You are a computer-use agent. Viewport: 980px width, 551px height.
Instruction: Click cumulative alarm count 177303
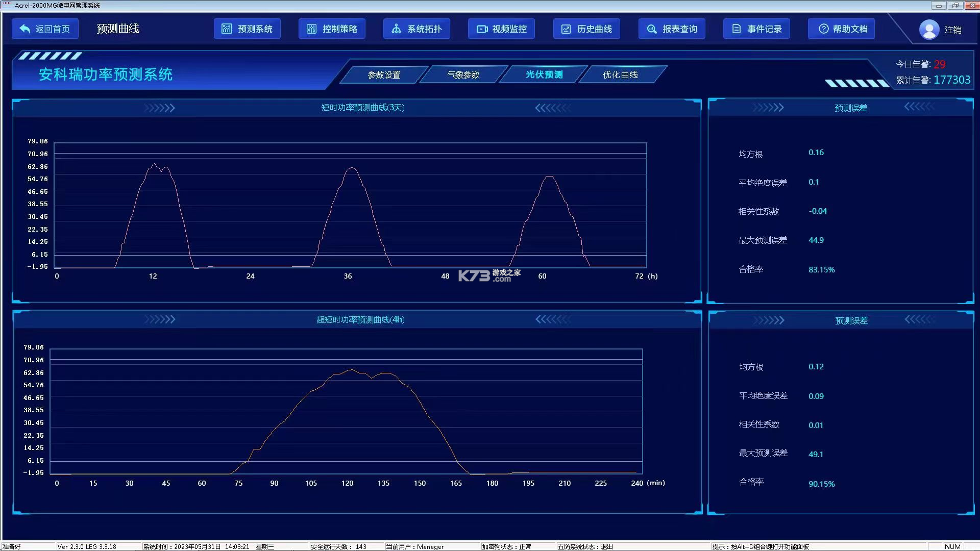[952, 80]
